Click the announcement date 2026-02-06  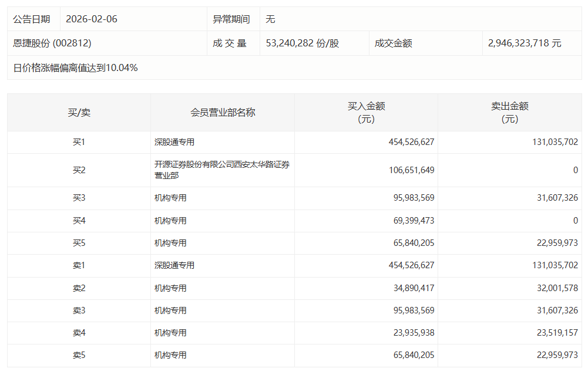92,19
